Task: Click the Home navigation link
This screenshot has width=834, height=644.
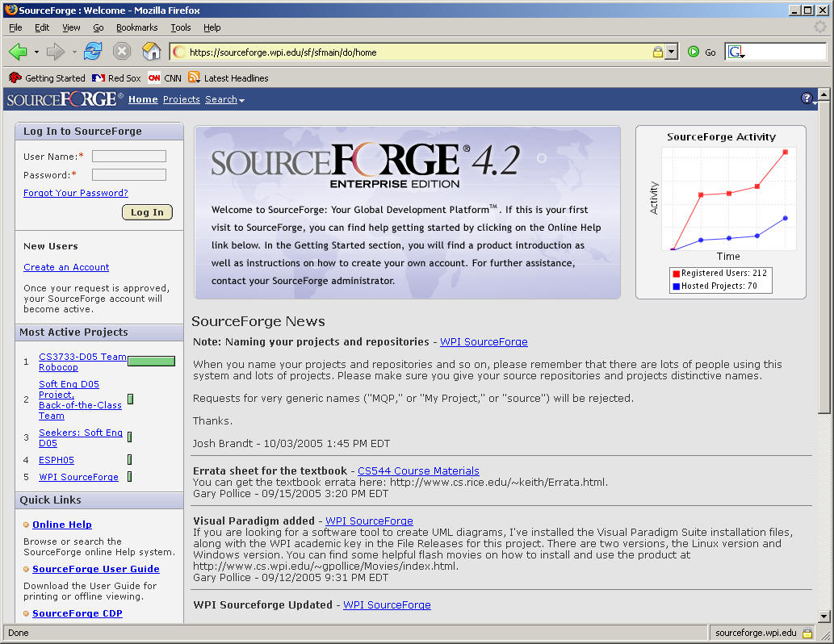Action: 143,99
